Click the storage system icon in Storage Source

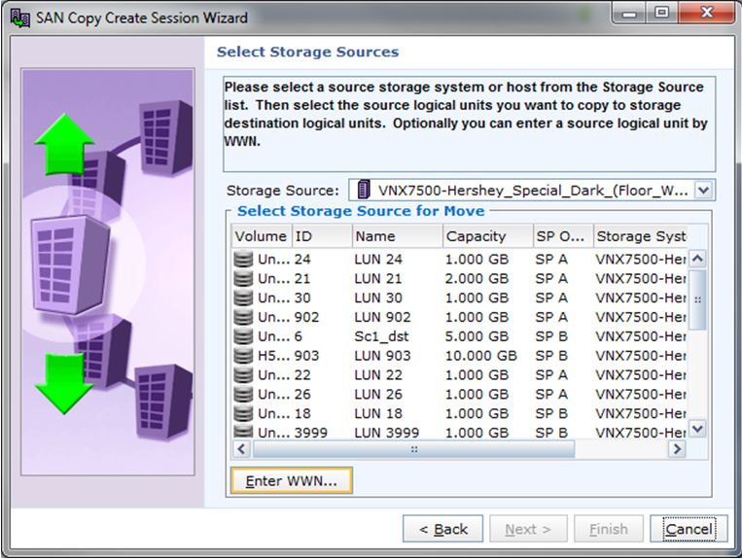(x=364, y=191)
